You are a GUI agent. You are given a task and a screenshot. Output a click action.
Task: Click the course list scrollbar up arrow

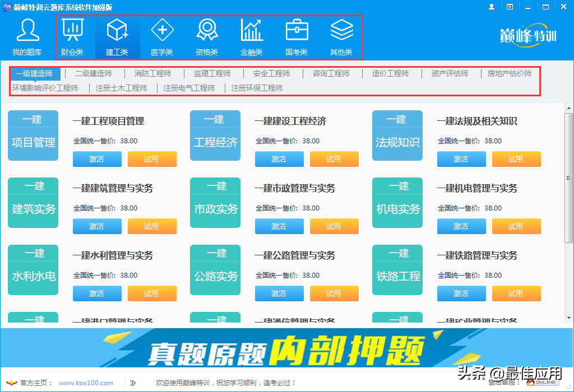(x=568, y=108)
